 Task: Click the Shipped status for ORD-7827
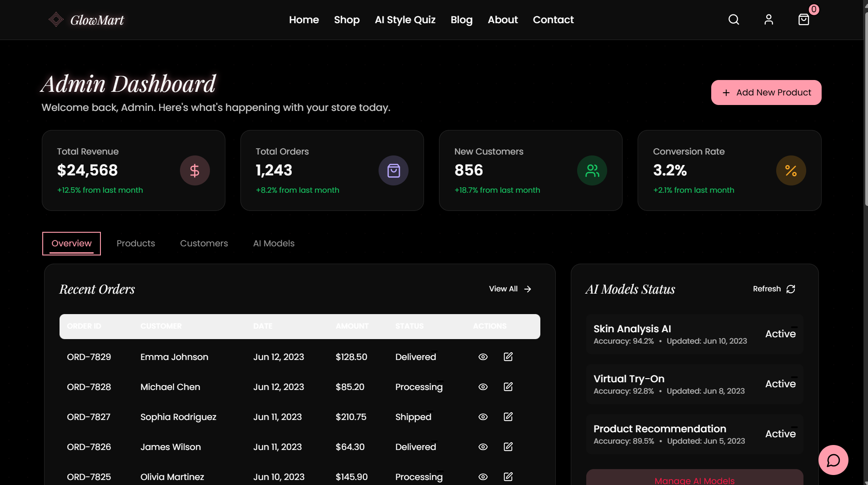click(x=413, y=417)
